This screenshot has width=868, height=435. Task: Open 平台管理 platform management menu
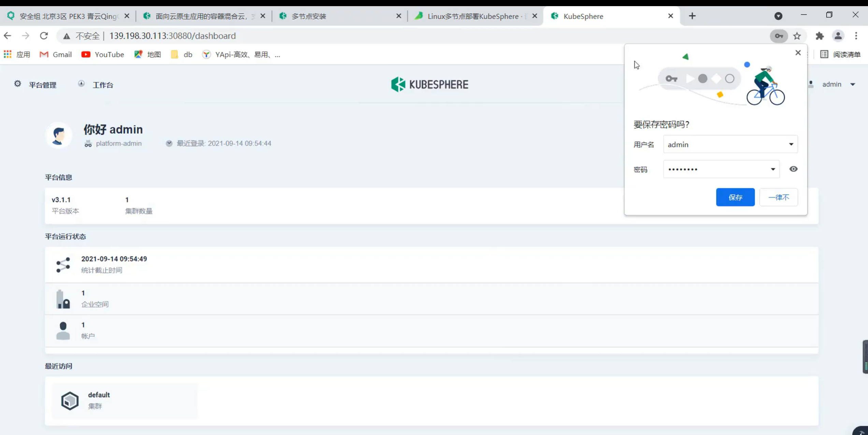(35, 85)
